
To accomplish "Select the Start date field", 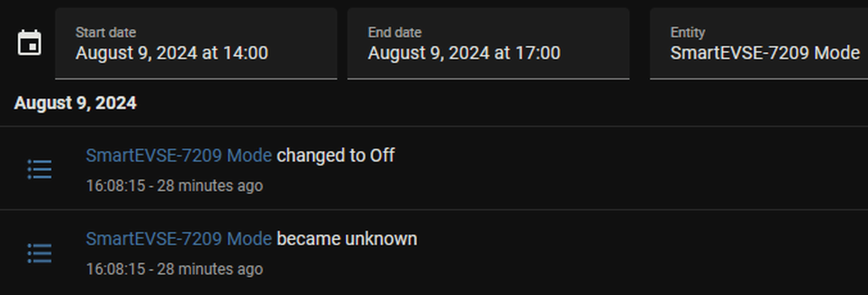I will (196, 44).
